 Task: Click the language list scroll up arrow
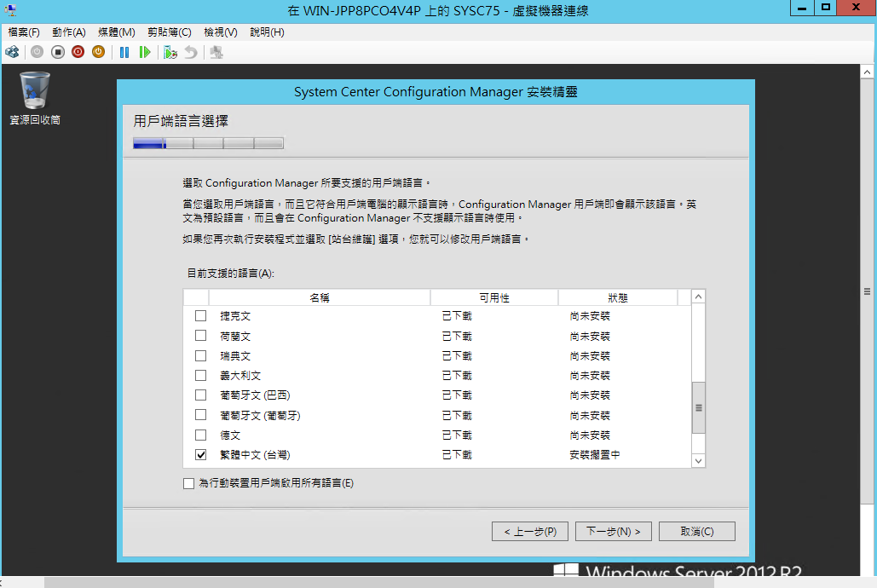point(698,297)
